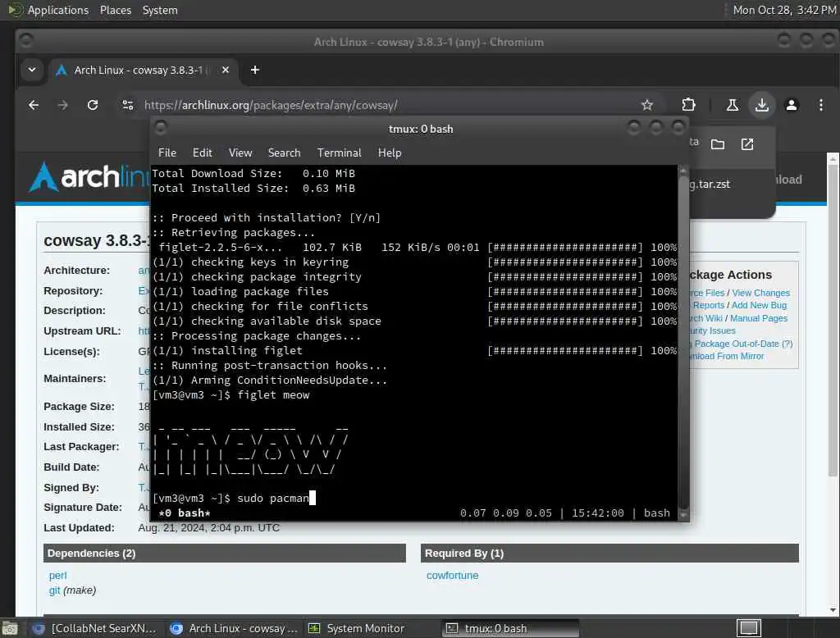Click the workspace switcher in bottom panel
840x638 pixels.
click(748, 628)
